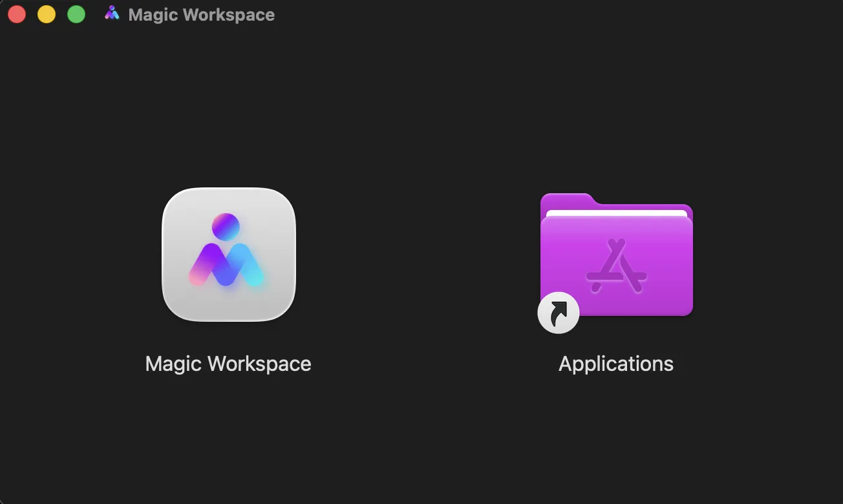The height and width of the screenshot is (504, 843).
Task: Minimize the window with yellow button
Action: pos(47,14)
